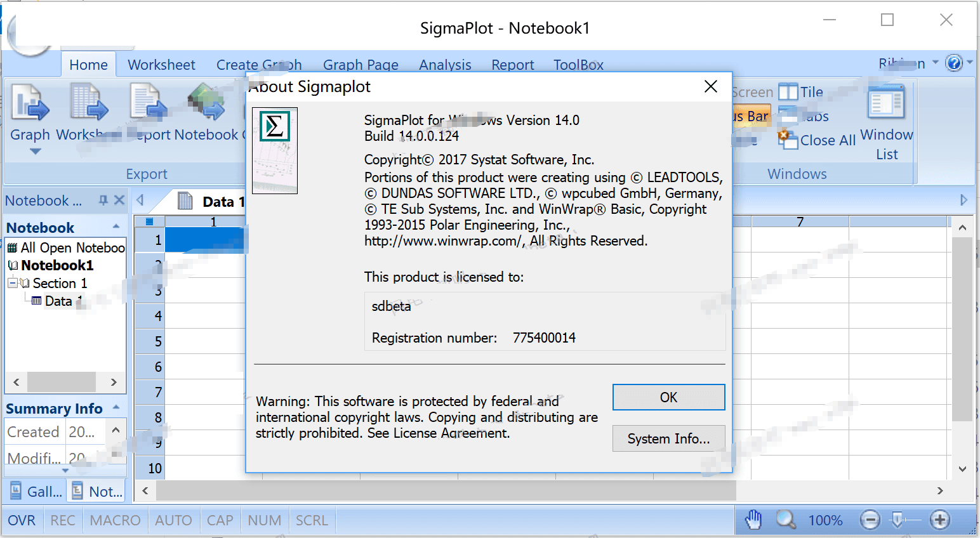This screenshot has height=538, width=980.
Task: Click the Export Notebook icon
Action: (206, 102)
